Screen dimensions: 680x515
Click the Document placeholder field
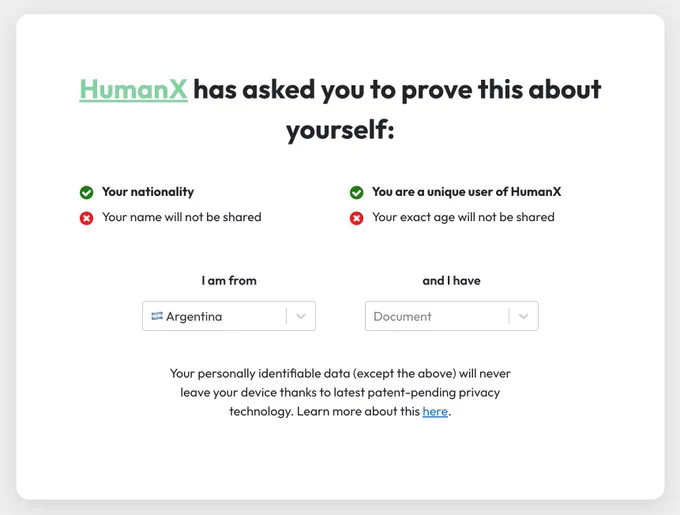pos(451,316)
